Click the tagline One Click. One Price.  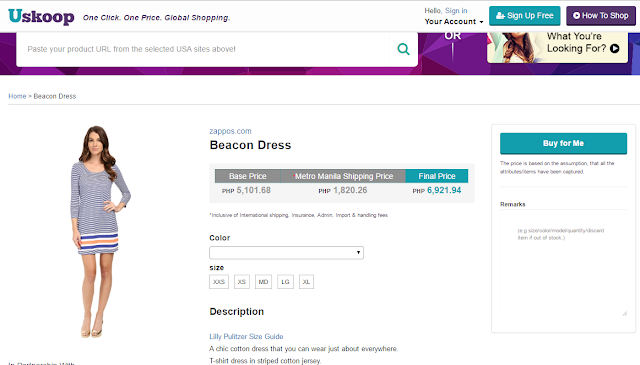pos(156,18)
